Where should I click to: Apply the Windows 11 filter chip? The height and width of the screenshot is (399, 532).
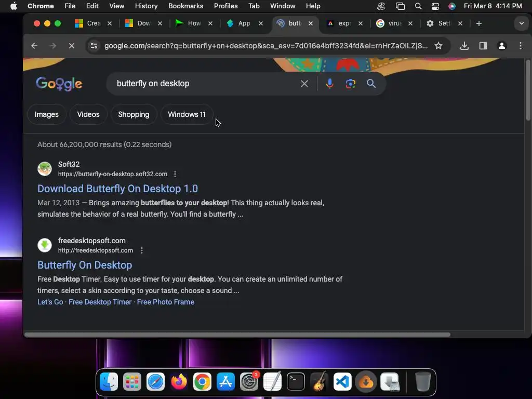187,114
